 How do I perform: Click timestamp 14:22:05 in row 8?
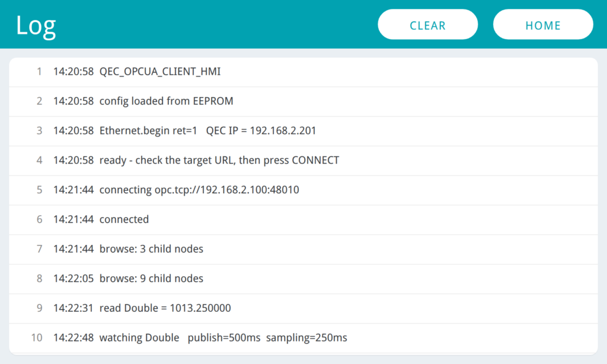click(74, 279)
